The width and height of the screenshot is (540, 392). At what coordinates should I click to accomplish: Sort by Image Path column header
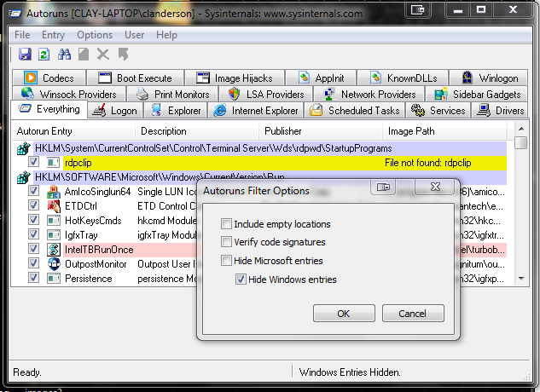click(x=445, y=130)
